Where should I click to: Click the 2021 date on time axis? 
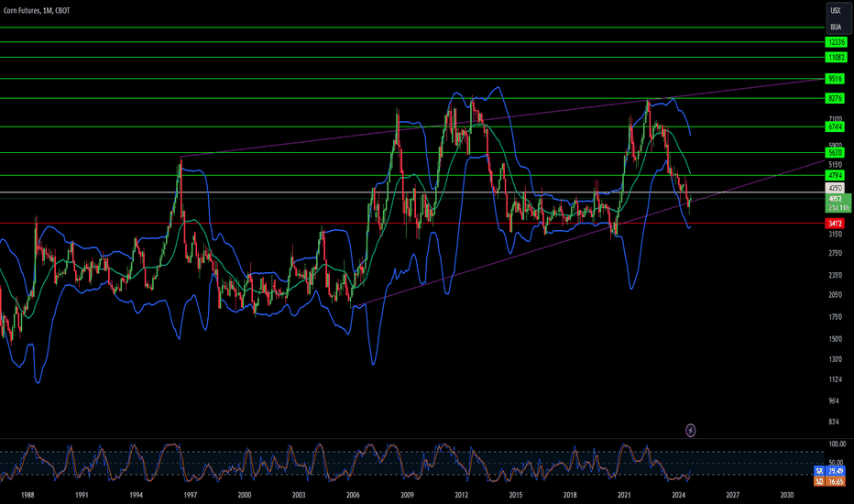624,495
